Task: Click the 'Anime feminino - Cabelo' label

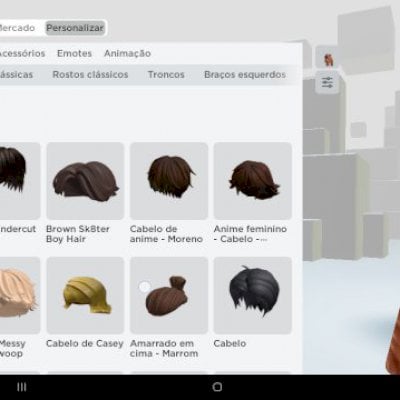Action: [250, 234]
